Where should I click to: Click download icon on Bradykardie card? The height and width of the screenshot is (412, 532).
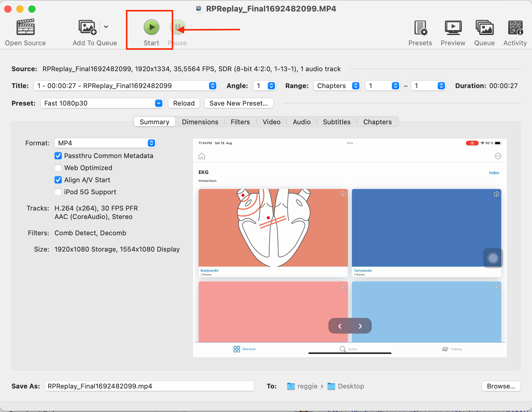click(343, 194)
